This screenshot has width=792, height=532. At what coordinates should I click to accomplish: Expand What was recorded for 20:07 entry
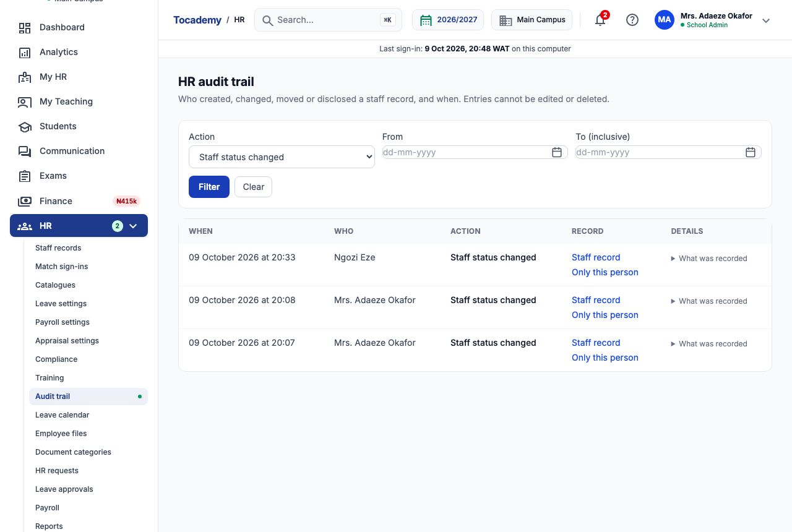709,344
